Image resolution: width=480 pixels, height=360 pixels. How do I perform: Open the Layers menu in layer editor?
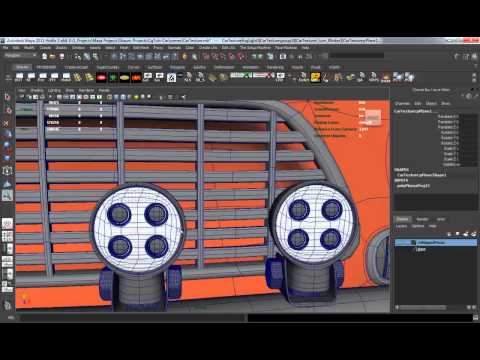tap(401, 226)
